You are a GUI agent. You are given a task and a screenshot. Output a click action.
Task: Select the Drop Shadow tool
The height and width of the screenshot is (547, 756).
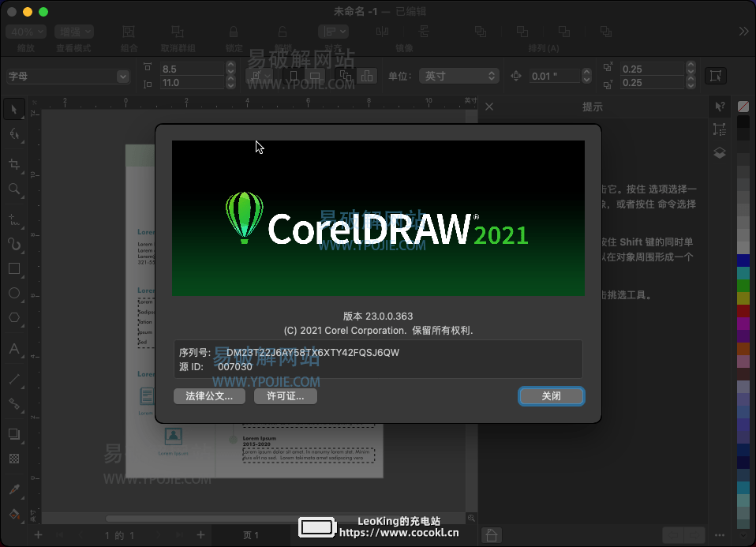pos(14,434)
